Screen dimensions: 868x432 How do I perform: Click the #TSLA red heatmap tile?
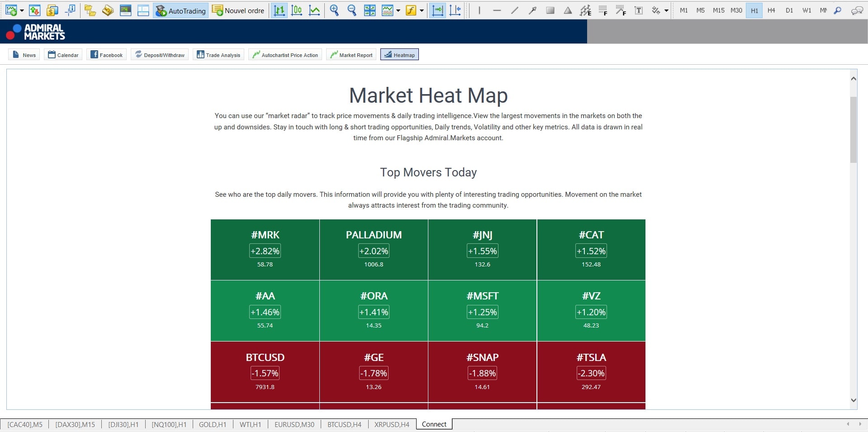[x=591, y=371]
